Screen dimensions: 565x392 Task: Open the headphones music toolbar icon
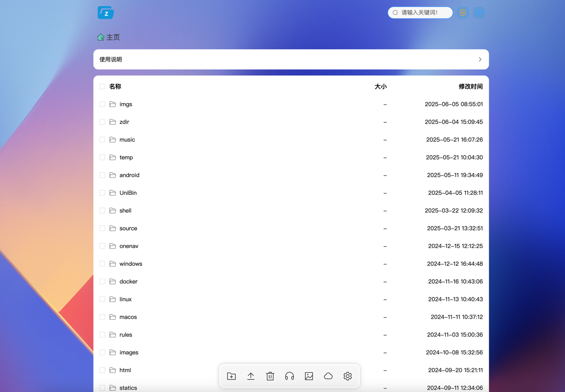click(290, 376)
